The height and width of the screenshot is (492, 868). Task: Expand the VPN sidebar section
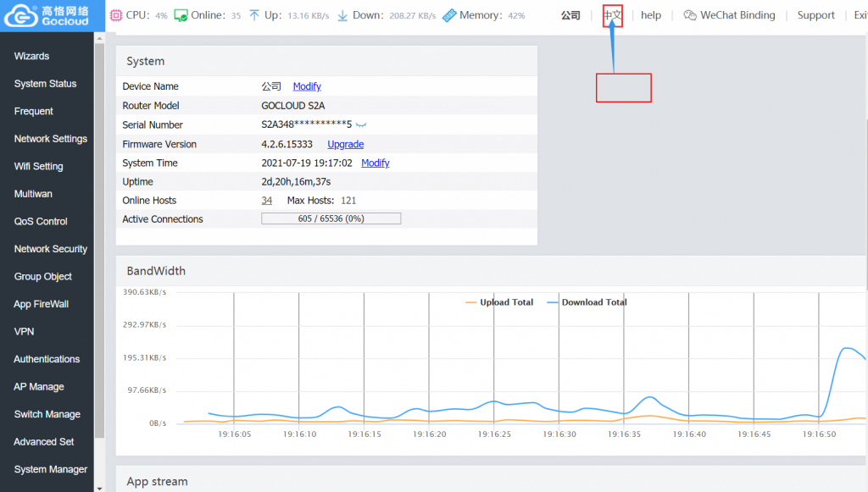[x=24, y=332]
